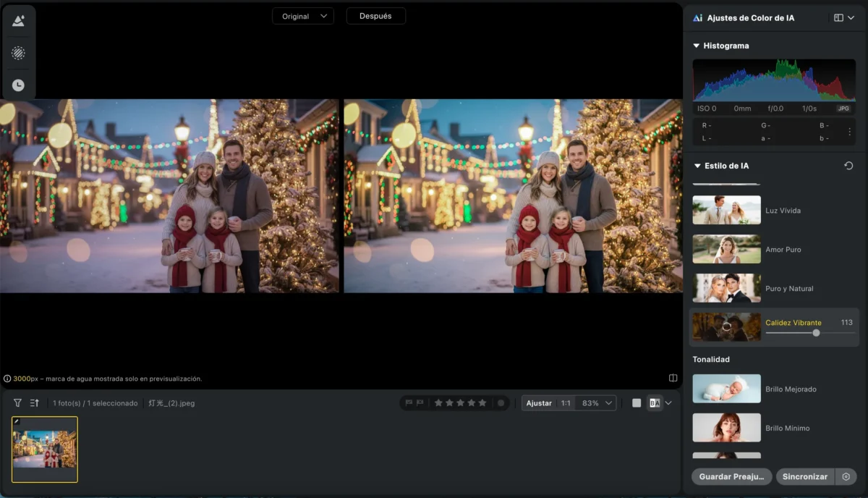Click the sort order icon
Viewport: 868px width, 498px height.
pyautogui.click(x=34, y=403)
